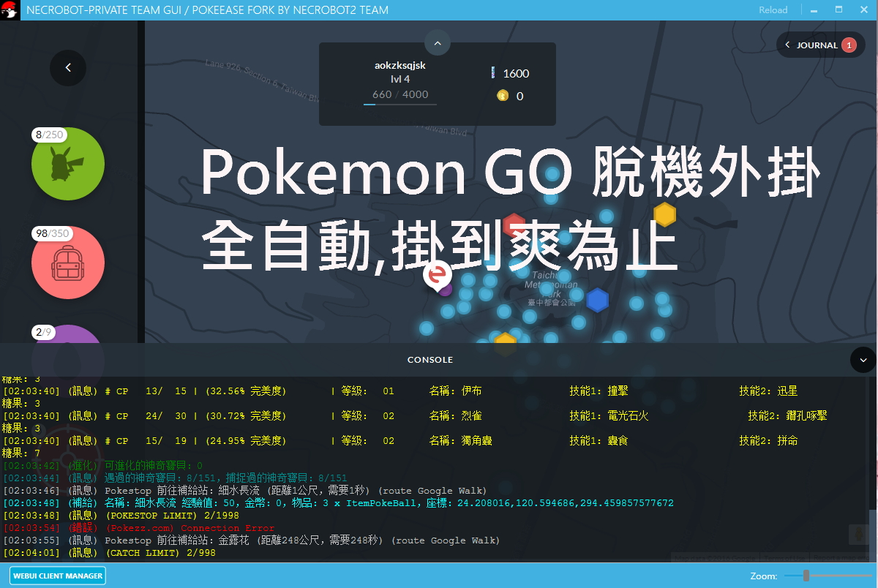
Task: Minimize the NecroBot window
Action: [x=814, y=10]
